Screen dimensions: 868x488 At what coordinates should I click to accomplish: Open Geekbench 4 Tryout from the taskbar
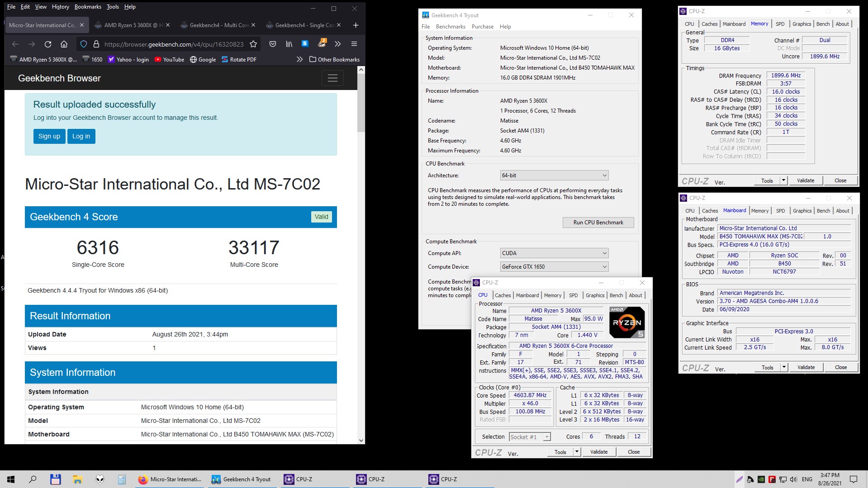tap(242, 479)
